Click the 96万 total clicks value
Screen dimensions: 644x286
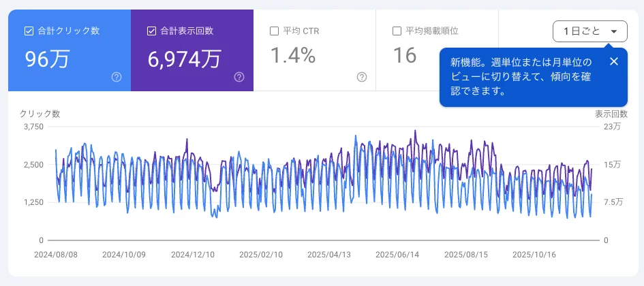(x=47, y=59)
